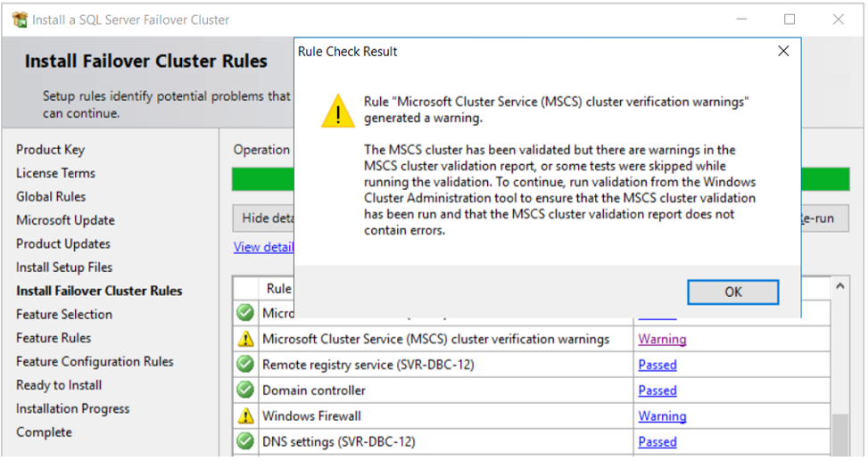Select the Ready to Install step
This screenshot has width=868, height=461.
point(59,384)
